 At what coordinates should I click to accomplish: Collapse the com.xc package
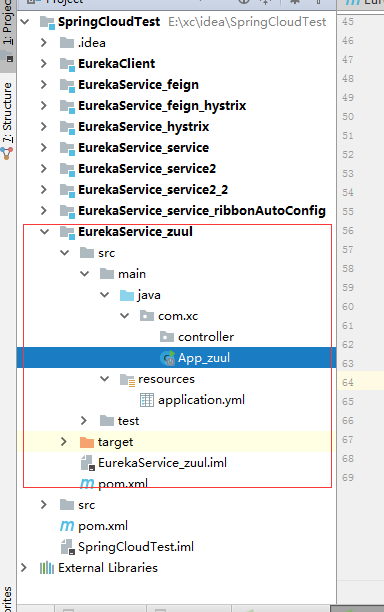point(124,316)
